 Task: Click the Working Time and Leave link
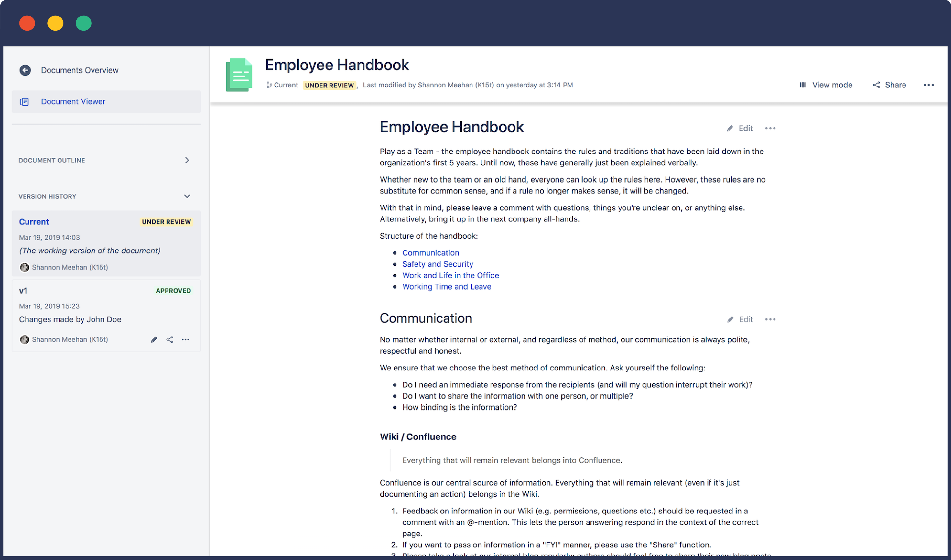(447, 286)
